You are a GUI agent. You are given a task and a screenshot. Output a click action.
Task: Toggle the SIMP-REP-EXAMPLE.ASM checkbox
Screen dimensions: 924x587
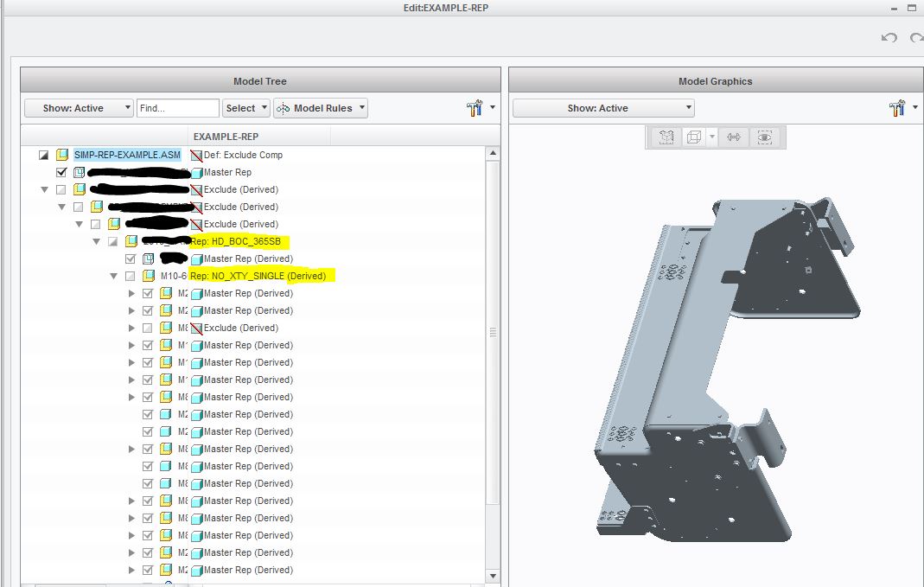click(x=43, y=155)
